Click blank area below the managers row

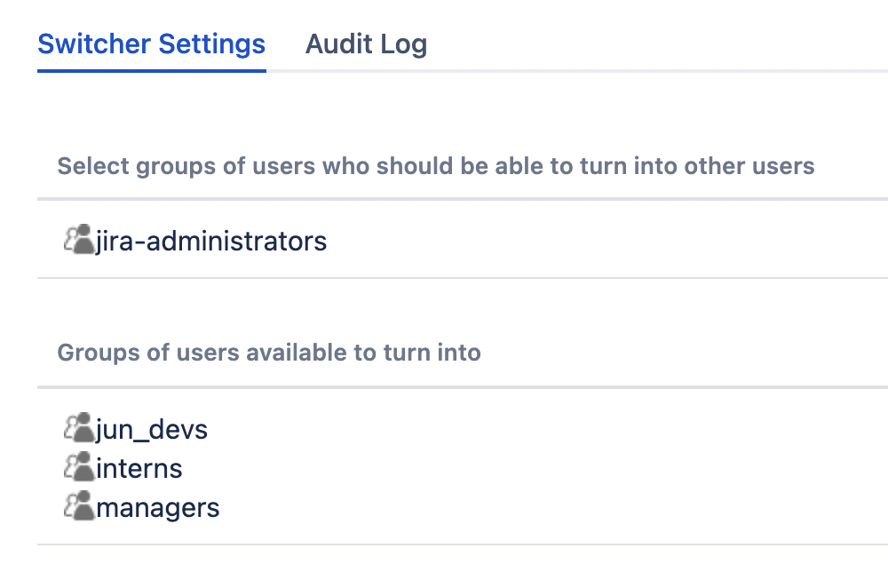click(444, 567)
